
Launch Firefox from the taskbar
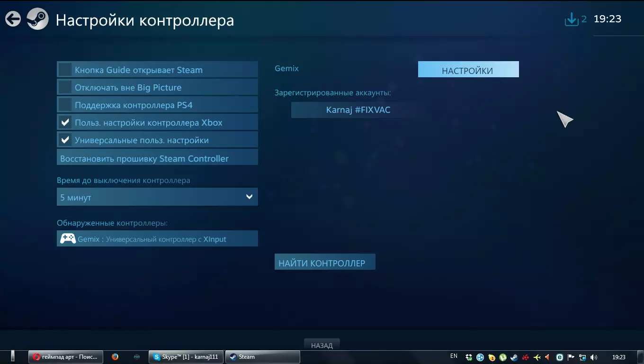(115, 357)
